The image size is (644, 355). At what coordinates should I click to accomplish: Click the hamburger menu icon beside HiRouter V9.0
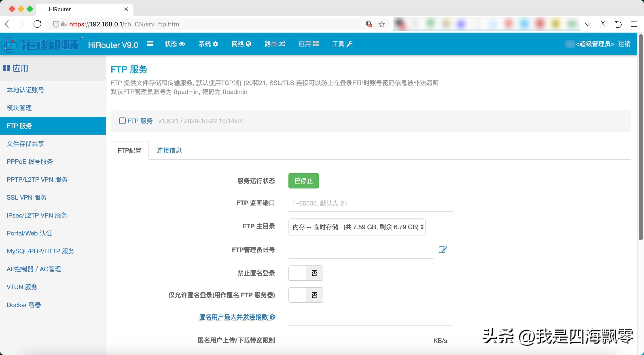click(150, 44)
